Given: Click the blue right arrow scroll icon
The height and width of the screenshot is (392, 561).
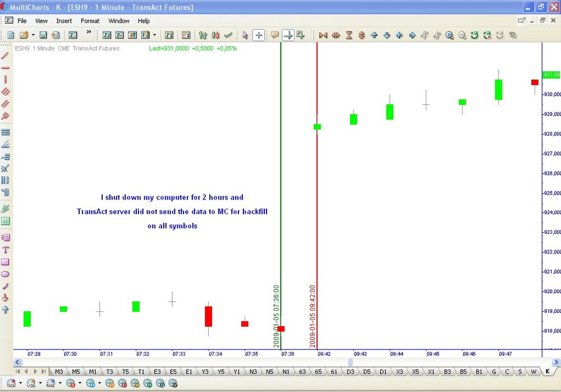Looking at the screenshot, I should tap(412, 35).
